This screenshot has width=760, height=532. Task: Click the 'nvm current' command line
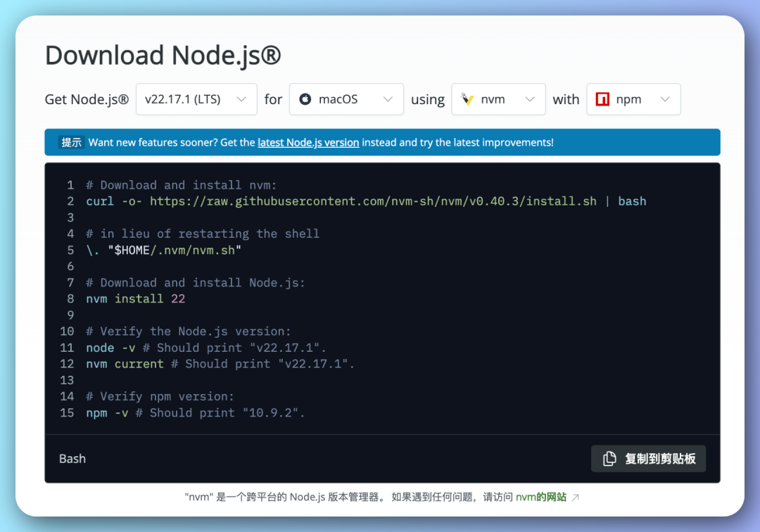pyautogui.click(x=220, y=364)
